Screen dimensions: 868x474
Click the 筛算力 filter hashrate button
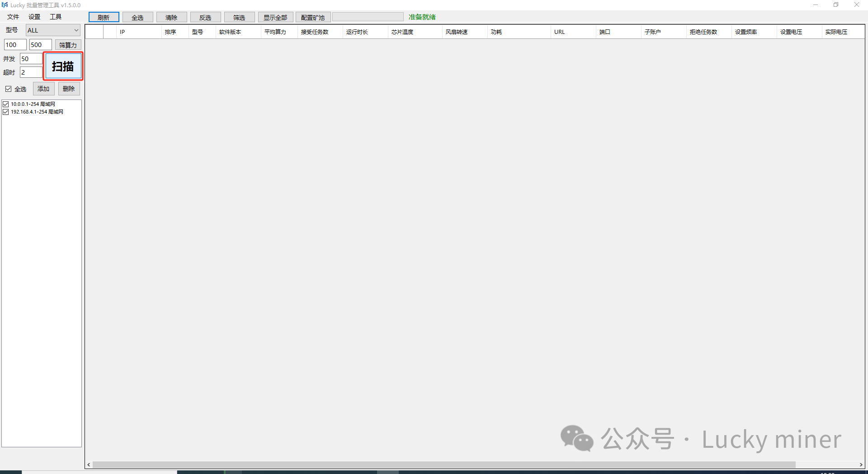pyautogui.click(x=68, y=45)
